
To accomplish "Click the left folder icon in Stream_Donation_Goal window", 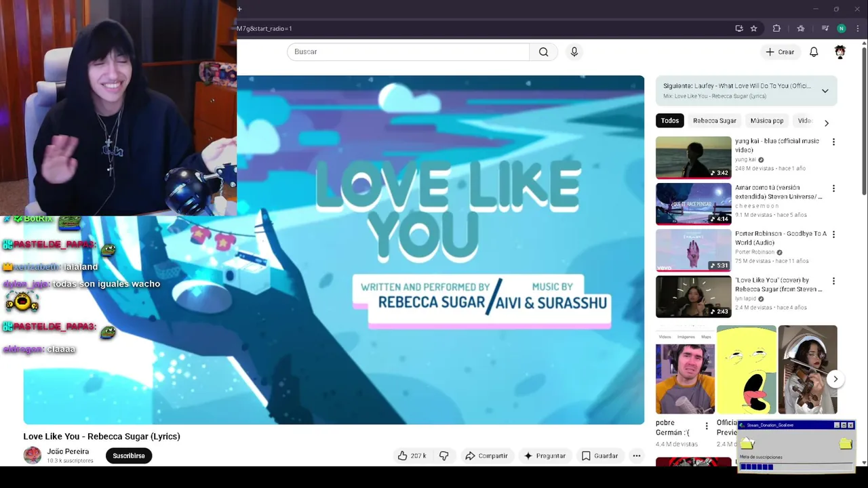I will [747, 444].
